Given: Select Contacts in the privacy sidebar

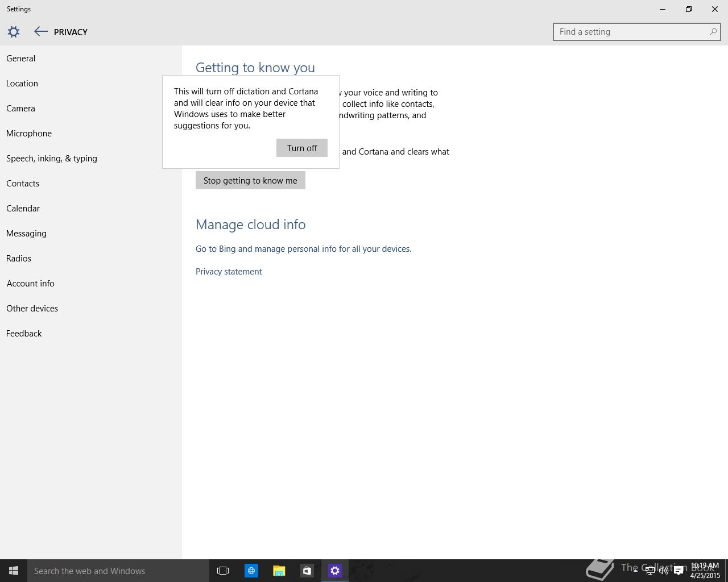Looking at the screenshot, I should point(91,184).
